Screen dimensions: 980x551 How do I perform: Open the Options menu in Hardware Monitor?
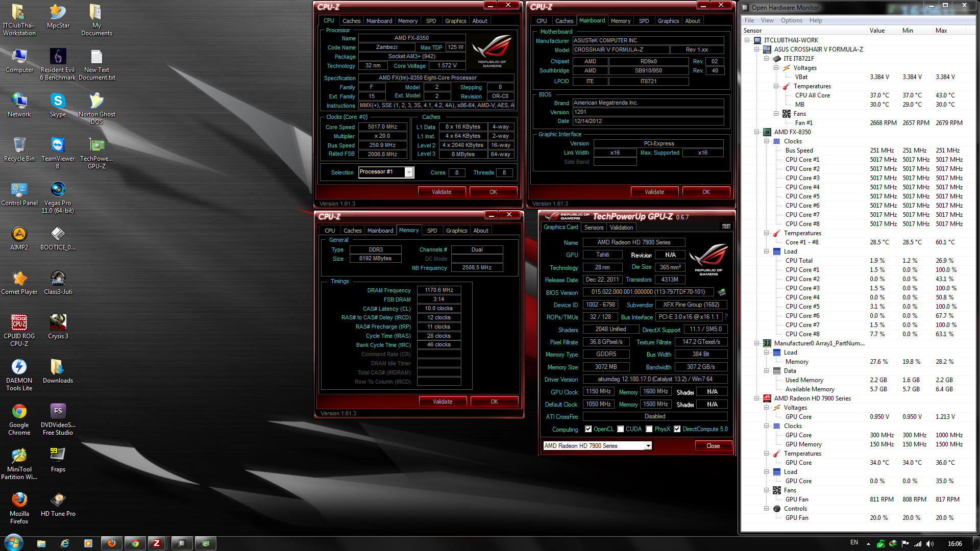click(x=791, y=20)
